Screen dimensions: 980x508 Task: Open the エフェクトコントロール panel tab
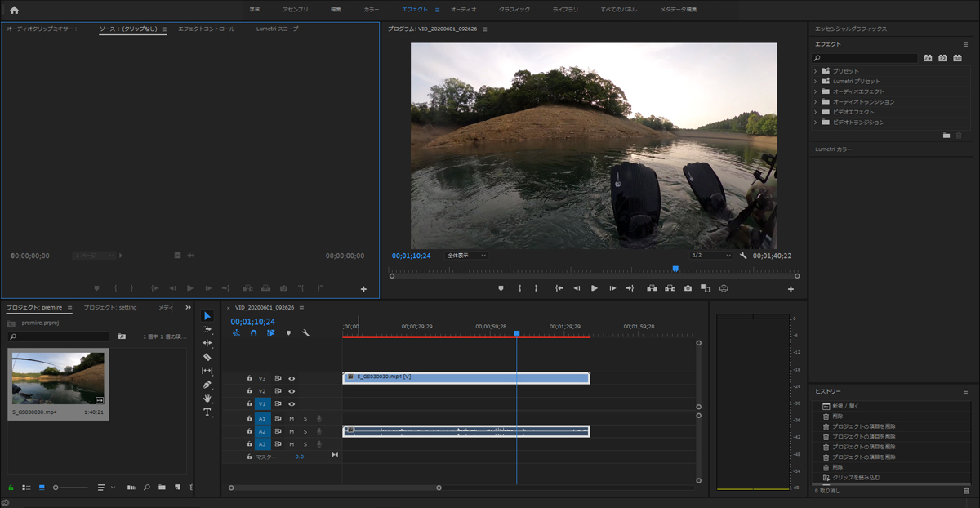206,29
